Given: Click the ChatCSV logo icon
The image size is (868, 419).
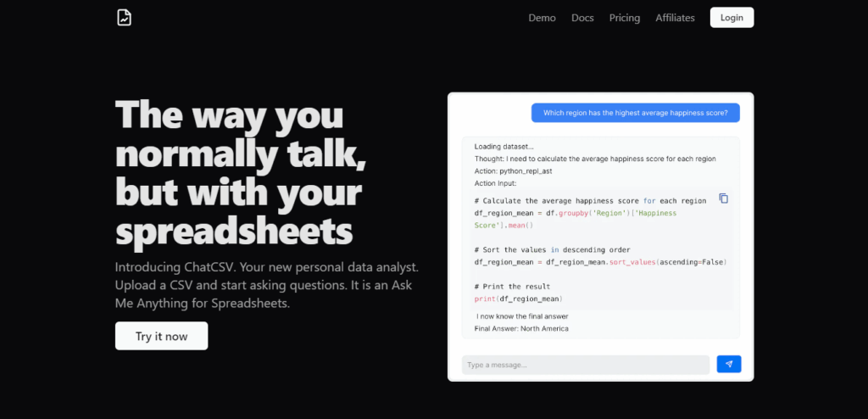Looking at the screenshot, I should click(124, 17).
